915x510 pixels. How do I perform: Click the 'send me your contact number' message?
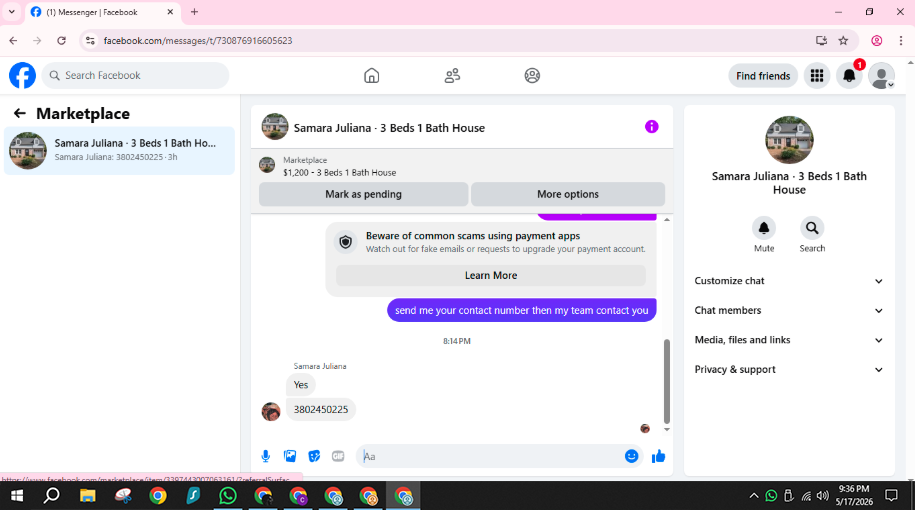click(x=522, y=310)
